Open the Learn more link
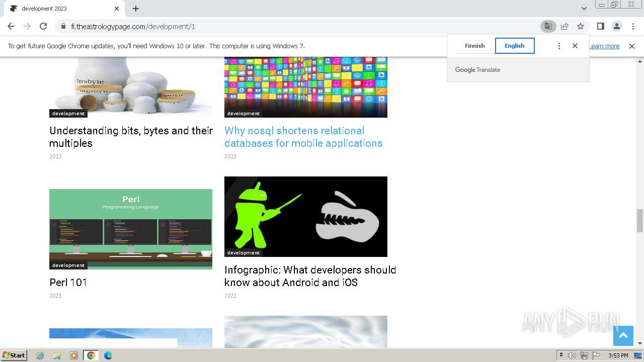The height and width of the screenshot is (362, 644). (x=604, y=46)
